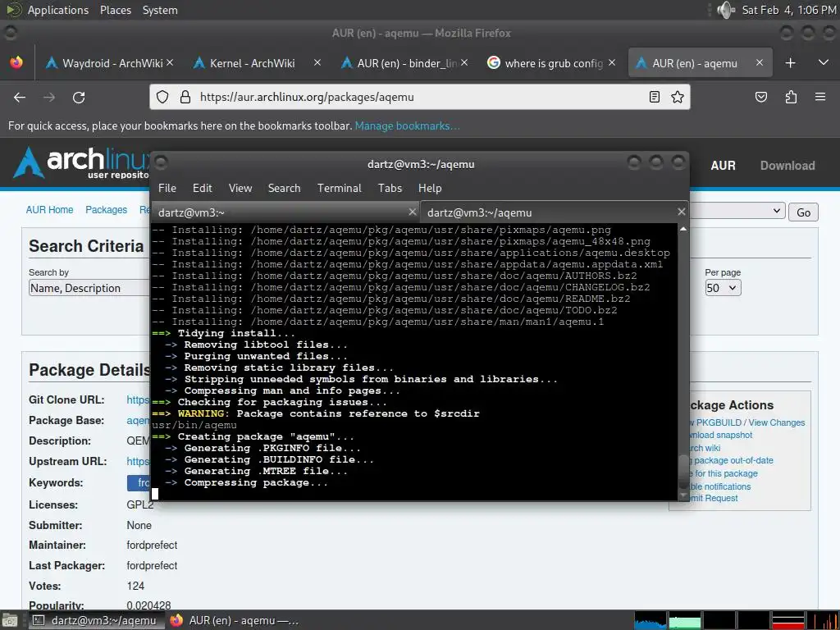The height and width of the screenshot is (630, 840).
Task: Click terminal scrollbar thumb
Action: [x=683, y=470]
